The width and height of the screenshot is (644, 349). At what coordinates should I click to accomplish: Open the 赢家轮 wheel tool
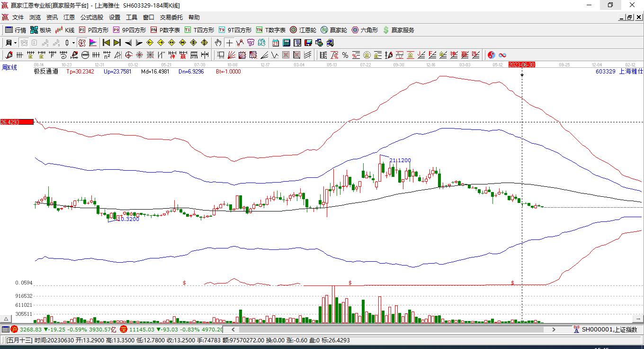coord(334,30)
